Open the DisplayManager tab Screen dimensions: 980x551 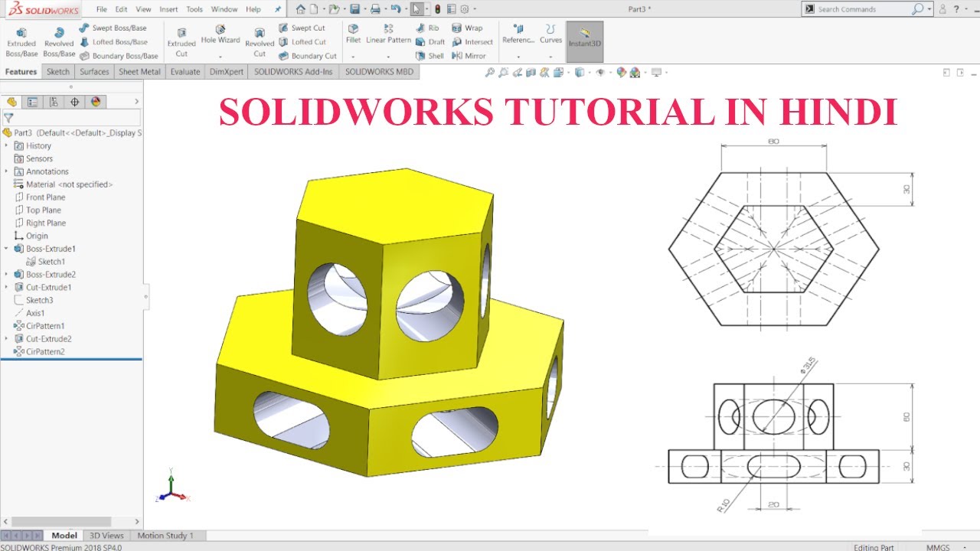pyautogui.click(x=95, y=102)
